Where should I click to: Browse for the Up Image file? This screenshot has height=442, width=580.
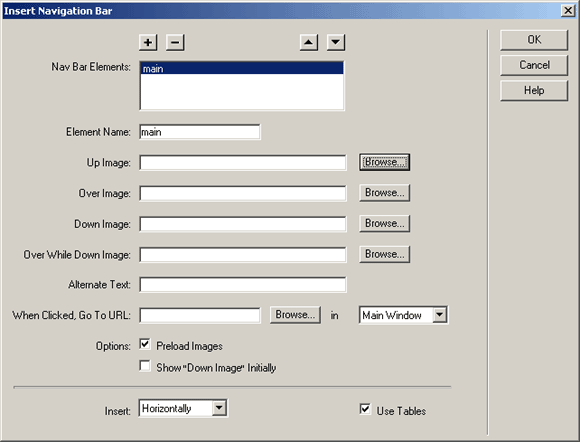tap(384, 162)
